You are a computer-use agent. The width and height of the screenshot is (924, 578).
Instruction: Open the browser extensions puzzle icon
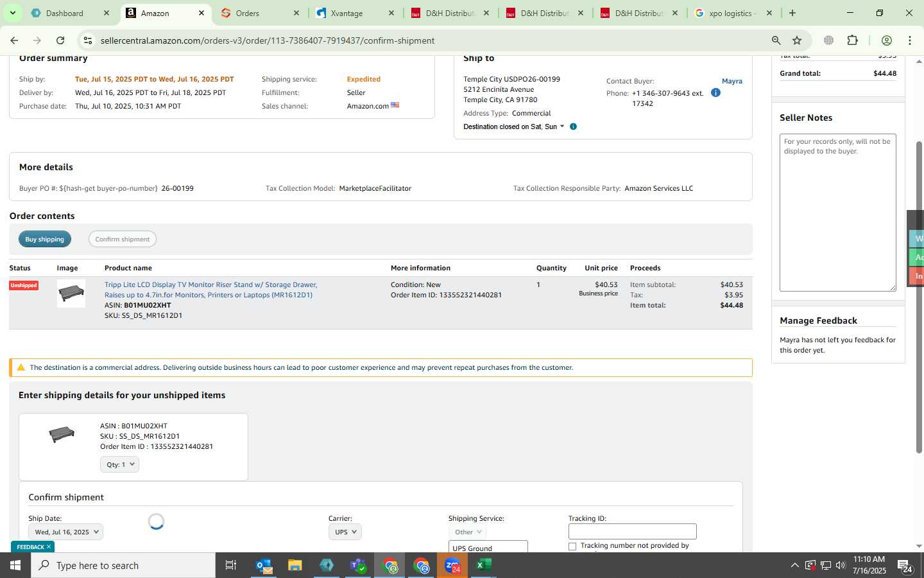click(852, 40)
